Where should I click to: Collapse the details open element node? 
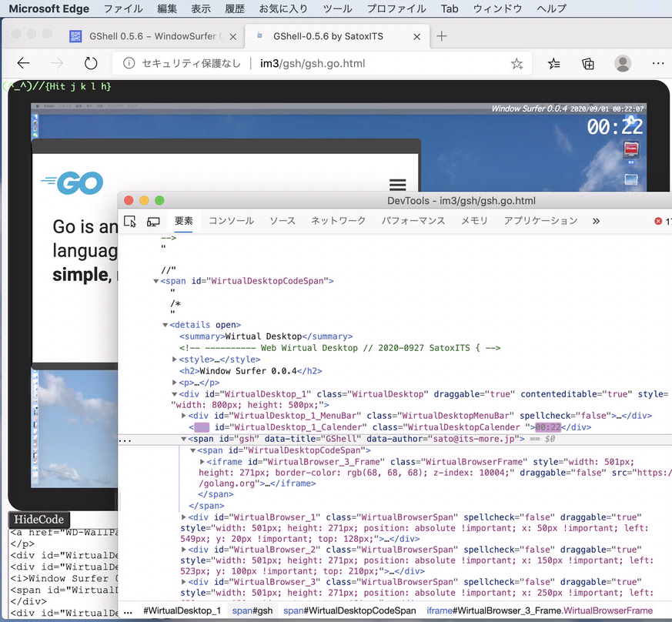point(165,325)
